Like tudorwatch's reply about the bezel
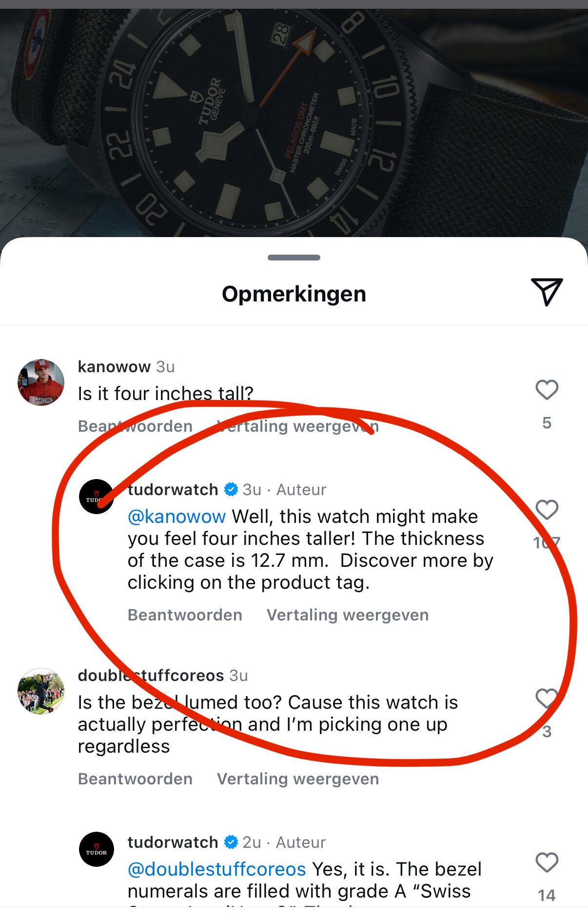The height and width of the screenshot is (920, 588). coord(547,862)
